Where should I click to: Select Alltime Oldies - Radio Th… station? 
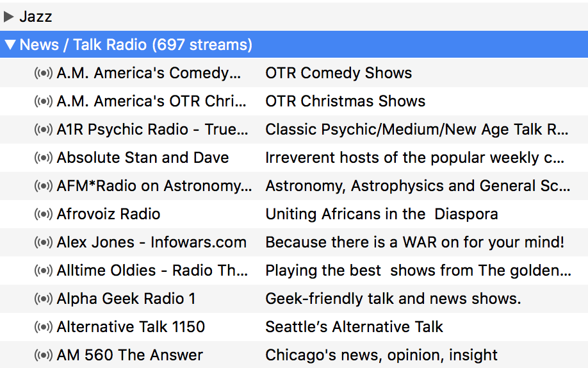click(152, 271)
